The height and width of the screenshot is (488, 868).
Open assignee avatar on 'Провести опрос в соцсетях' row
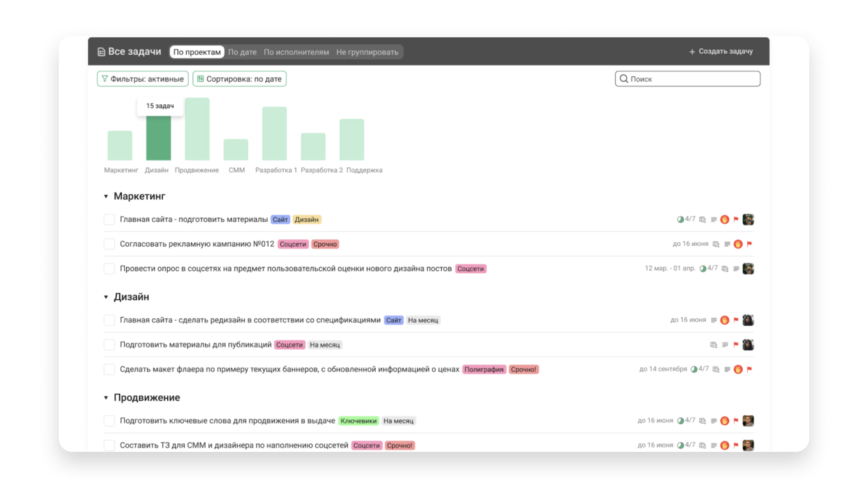click(748, 269)
